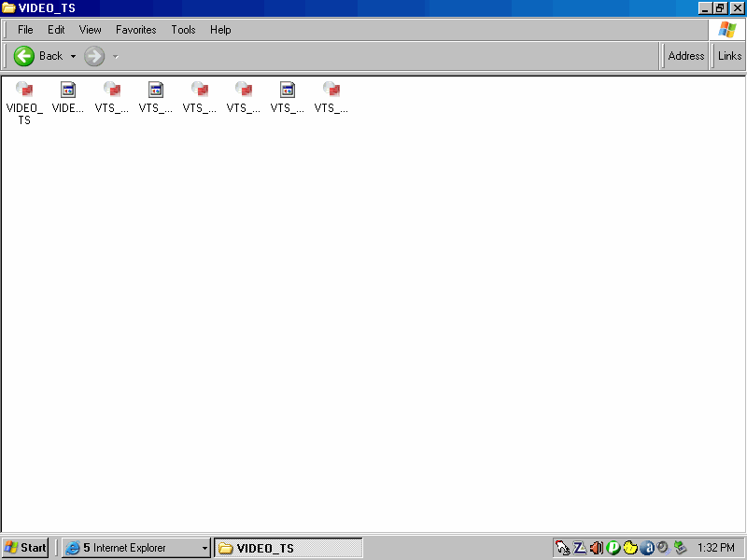747x560 pixels.
Task: Click the 1:32 PM clock
Action: pyautogui.click(x=716, y=548)
